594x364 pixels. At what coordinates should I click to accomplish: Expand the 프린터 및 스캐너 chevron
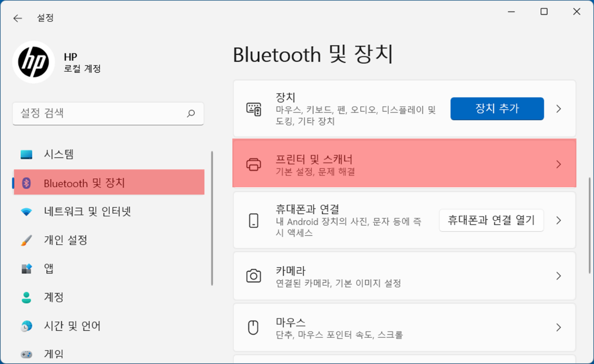click(558, 164)
